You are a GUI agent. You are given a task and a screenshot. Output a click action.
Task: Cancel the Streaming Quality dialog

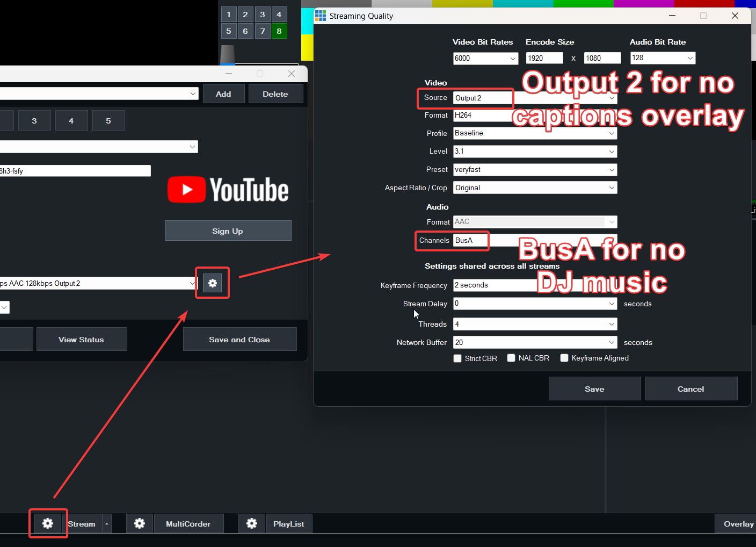pyautogui.click(x=691, y=388)
